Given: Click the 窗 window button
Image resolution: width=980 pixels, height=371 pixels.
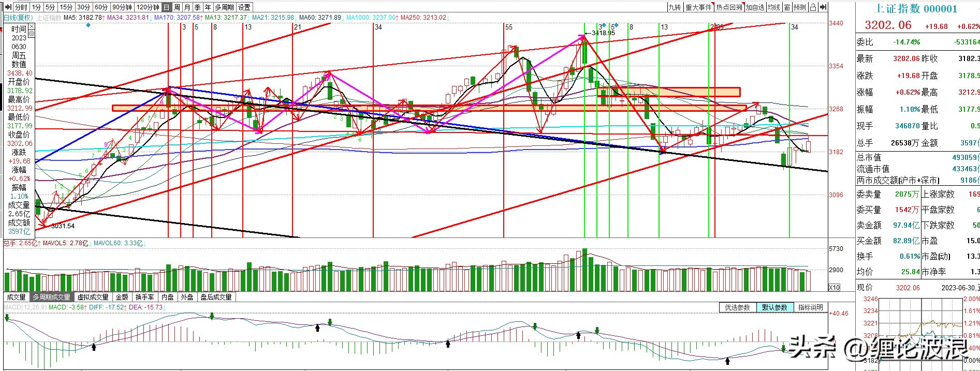Looking at the screenshot, I should [787, 7].
